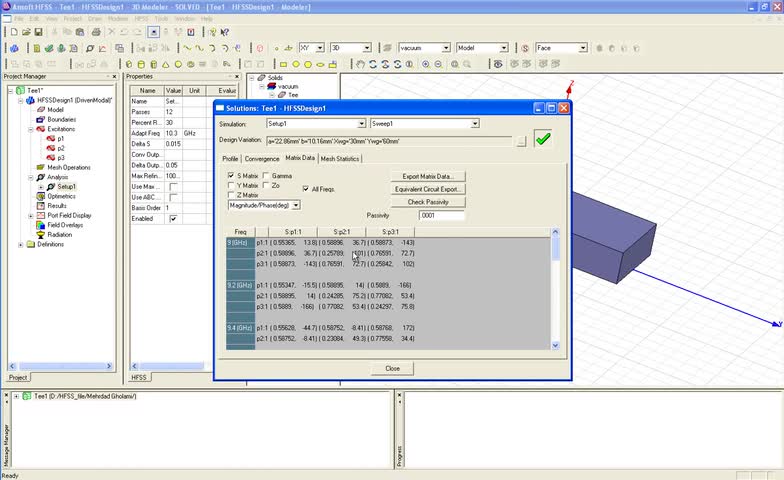Screen dimensions: 784x480
Task: Click the New project icon
Action: click(14, 32)
